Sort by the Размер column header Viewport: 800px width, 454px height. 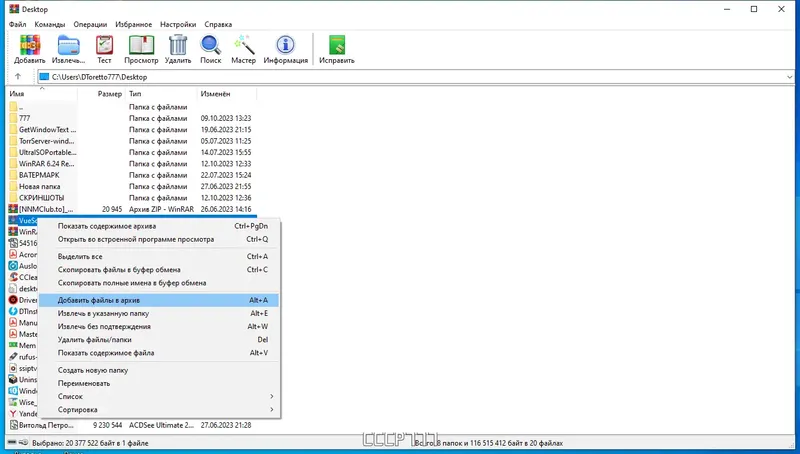pos(102,94)
